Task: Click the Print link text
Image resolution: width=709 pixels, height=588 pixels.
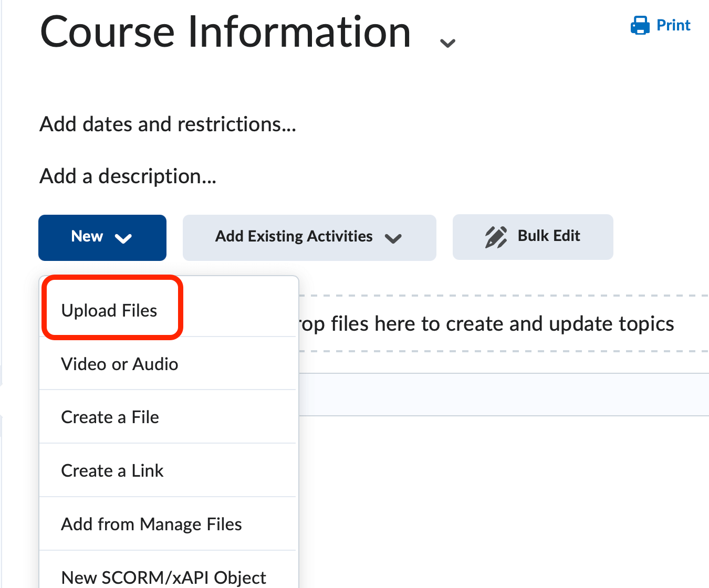Action: point(674,25)
